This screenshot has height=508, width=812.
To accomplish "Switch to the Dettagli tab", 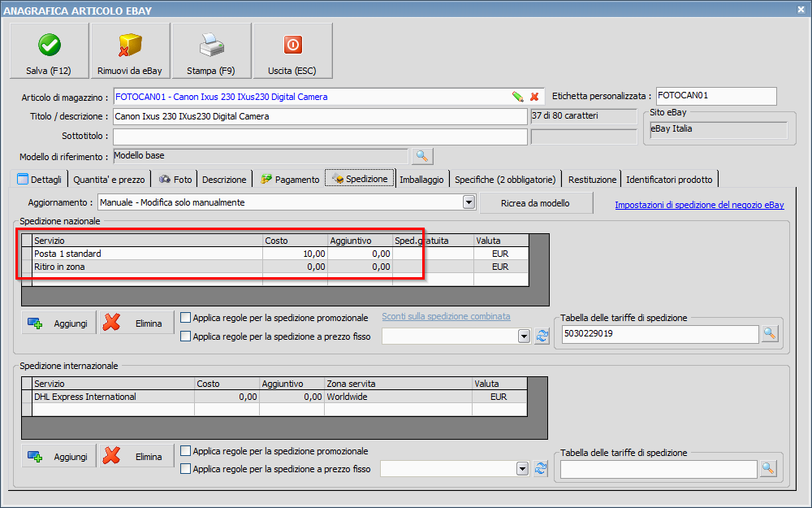I will [x=39, y=180].
